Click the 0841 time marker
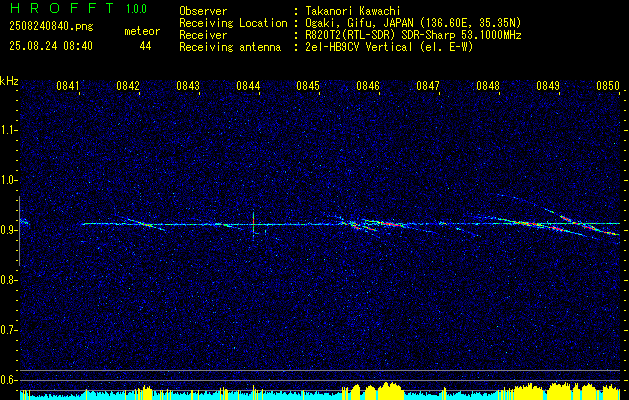629x400 pixels. (x=67, y=86)
